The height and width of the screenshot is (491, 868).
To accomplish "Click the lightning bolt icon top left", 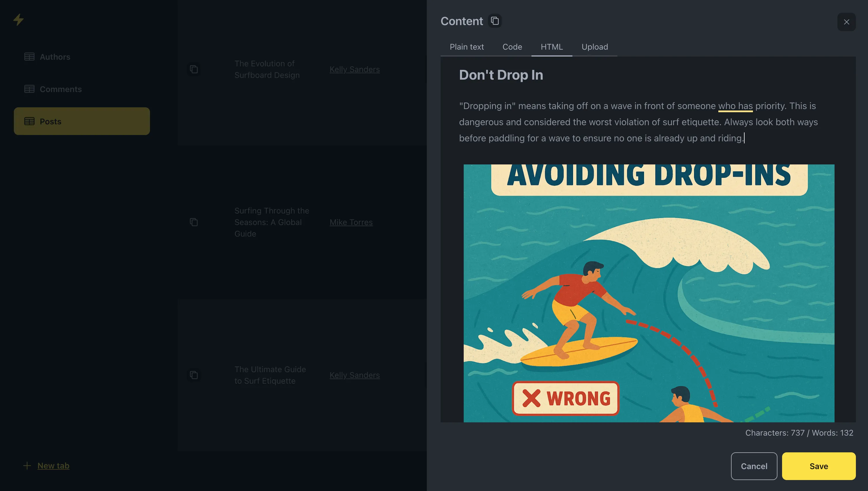I will pos(18,20).
